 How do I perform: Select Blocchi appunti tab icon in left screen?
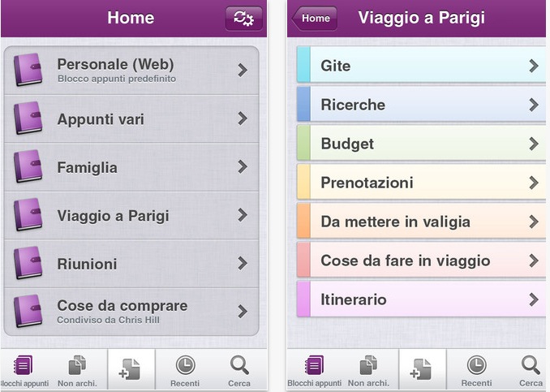(x=23, y=365)
